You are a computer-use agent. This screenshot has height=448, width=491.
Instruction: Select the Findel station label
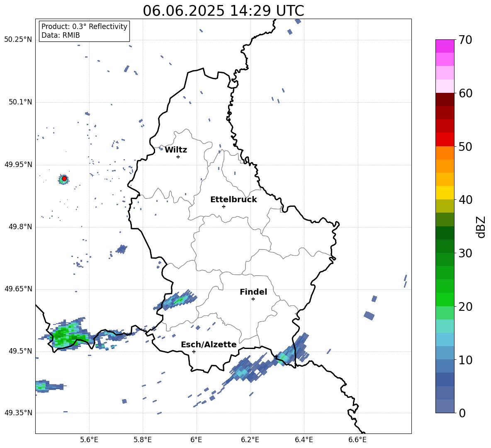pos(253,292)
